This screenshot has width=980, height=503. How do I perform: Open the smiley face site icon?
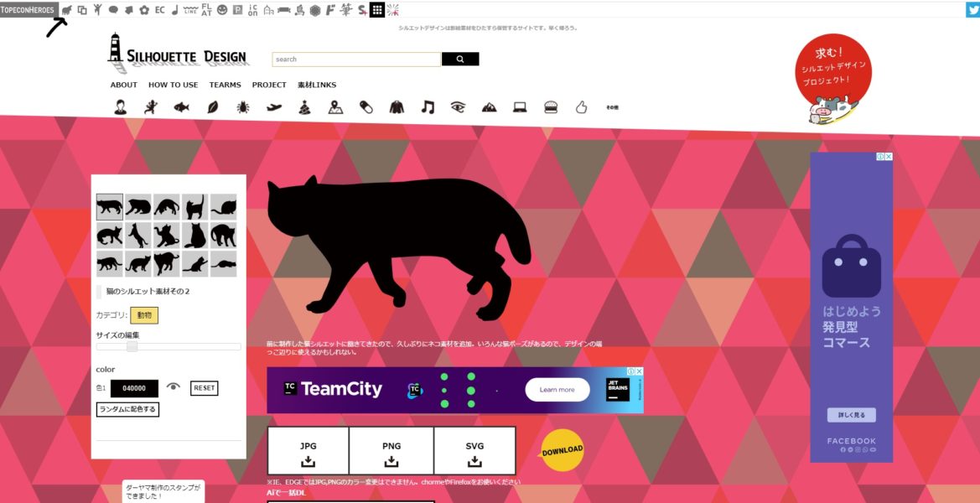click(222, 10)
